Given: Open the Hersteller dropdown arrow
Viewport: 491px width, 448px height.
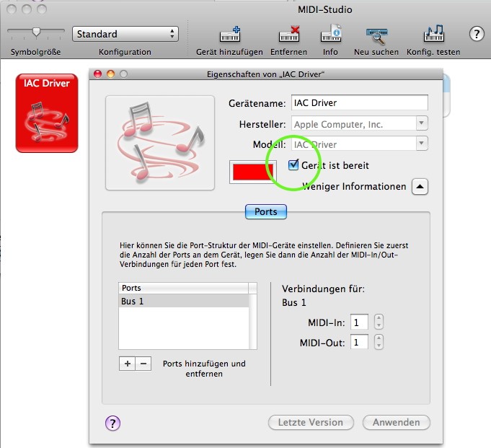Looking at the screenshot, I should 422,123.
